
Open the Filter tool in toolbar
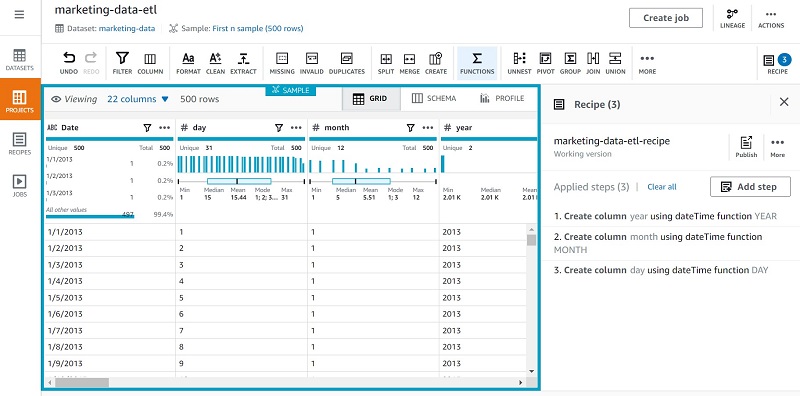[122, 63]
